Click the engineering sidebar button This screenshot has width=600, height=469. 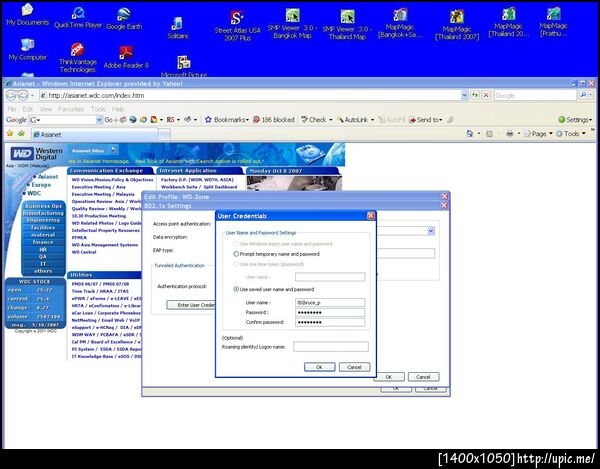click(x=43, y=220)
